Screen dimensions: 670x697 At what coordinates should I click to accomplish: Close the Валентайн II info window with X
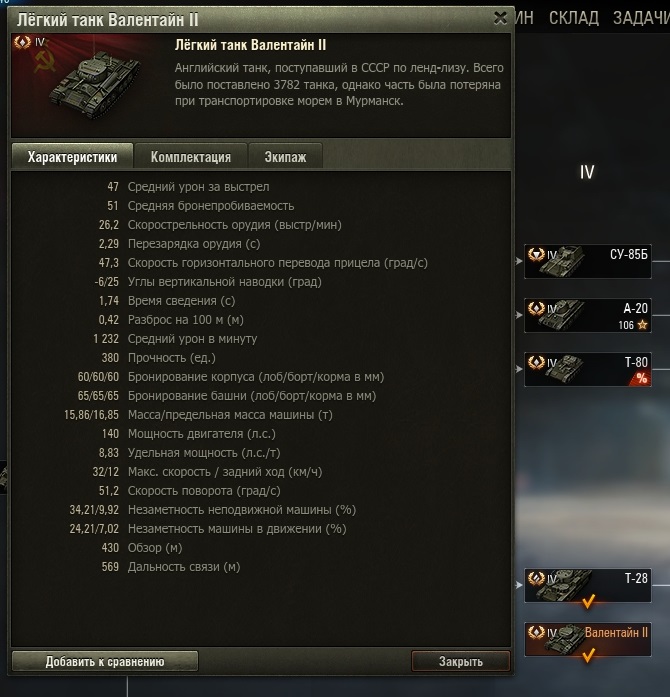tap(500, 18)
